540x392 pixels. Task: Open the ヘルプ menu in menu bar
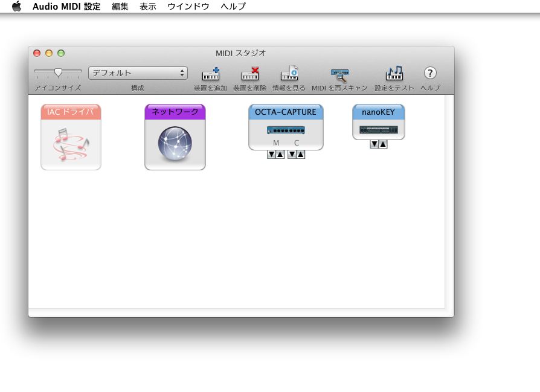pyautogui.click(x=233, y=6)
